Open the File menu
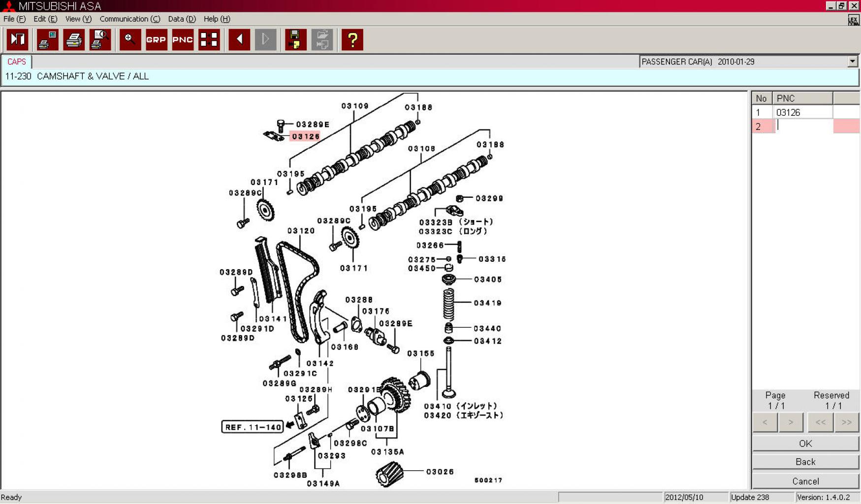 (x=14, y=19)
